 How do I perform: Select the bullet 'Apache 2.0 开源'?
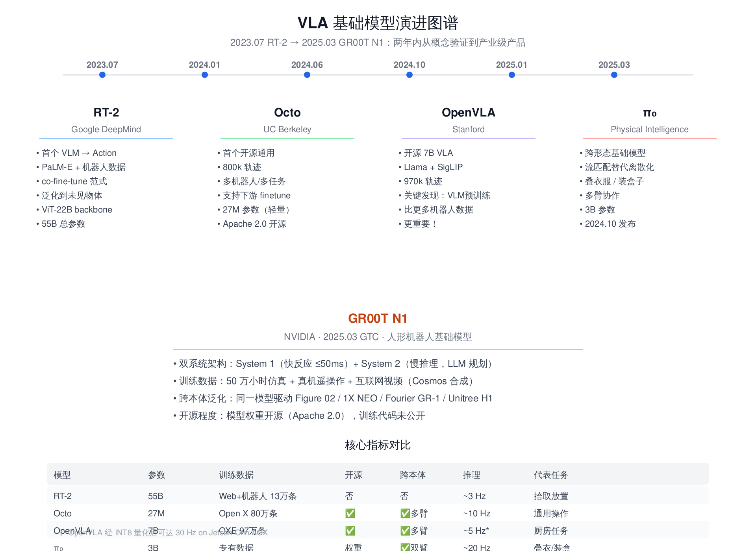(252, 224)
